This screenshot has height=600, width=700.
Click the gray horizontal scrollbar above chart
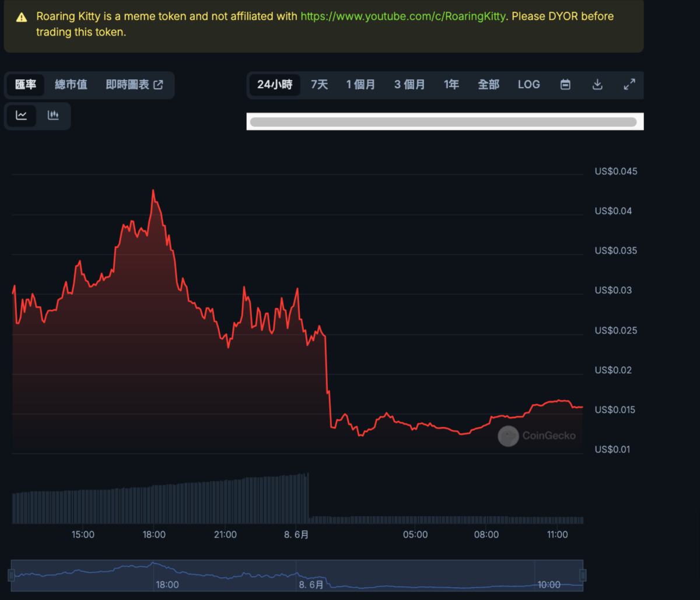(443, 122)
